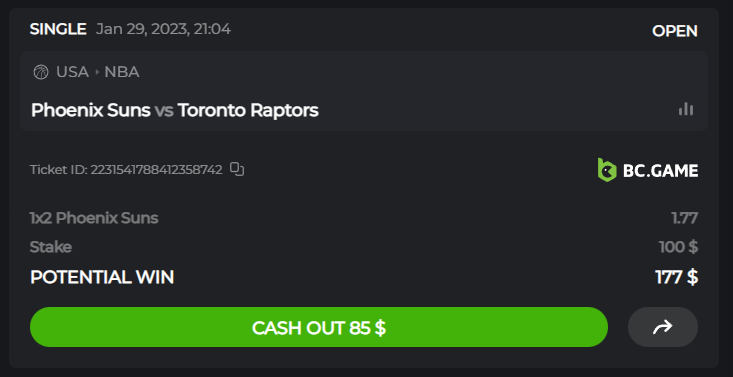
Task: Click the share arrow button
Action: point(662,327)
